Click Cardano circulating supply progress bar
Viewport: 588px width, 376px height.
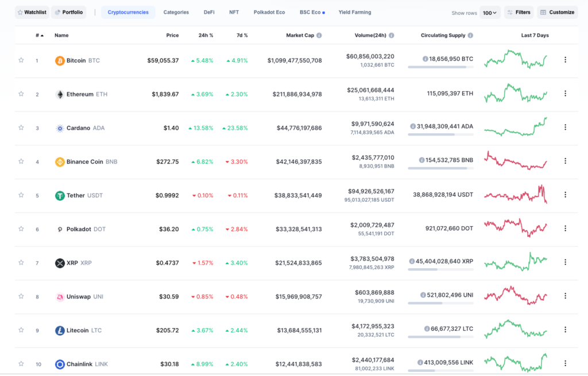pyautogui.click(x=440, y=134)
